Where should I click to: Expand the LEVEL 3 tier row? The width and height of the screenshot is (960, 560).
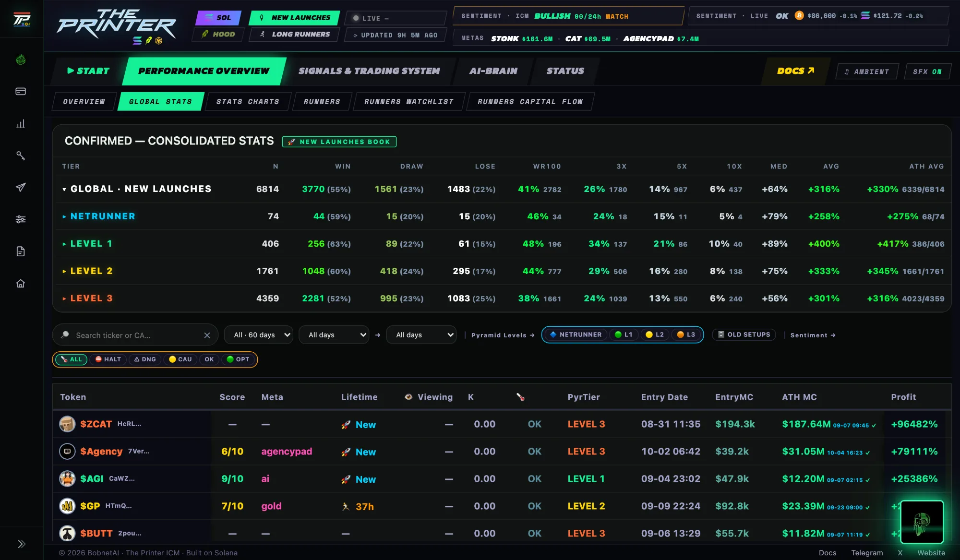64,299
